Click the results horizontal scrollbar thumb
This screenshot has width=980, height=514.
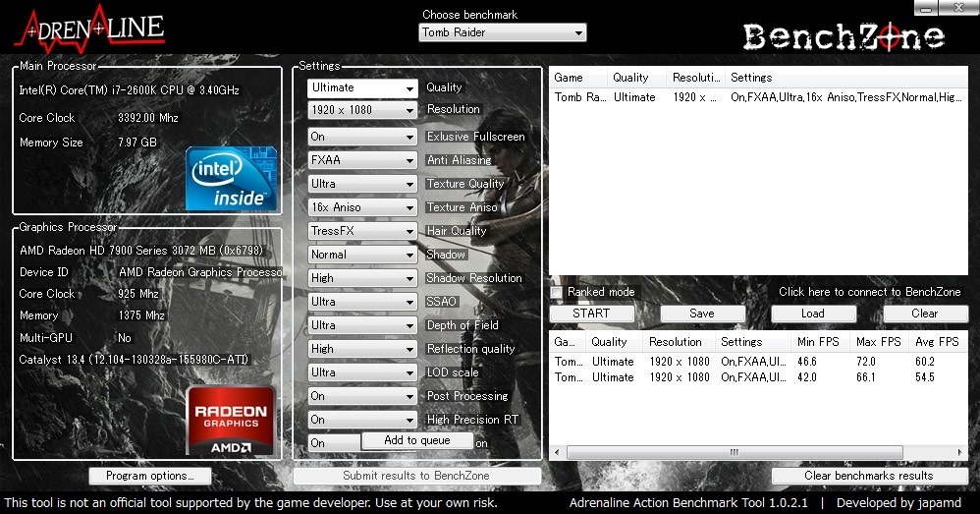[x=735, y=452]
